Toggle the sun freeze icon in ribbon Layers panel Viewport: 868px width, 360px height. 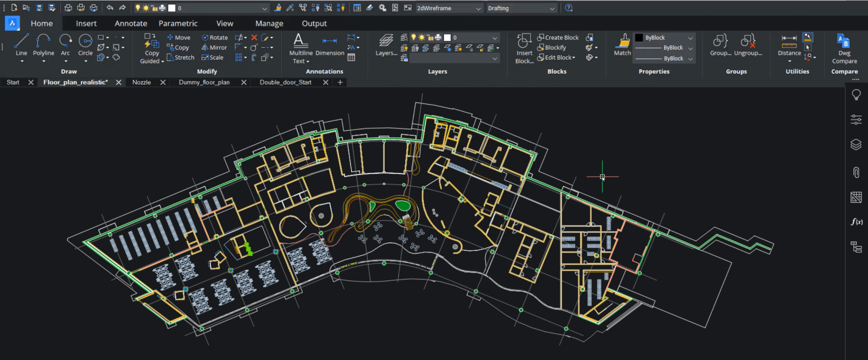pos(422,37)
